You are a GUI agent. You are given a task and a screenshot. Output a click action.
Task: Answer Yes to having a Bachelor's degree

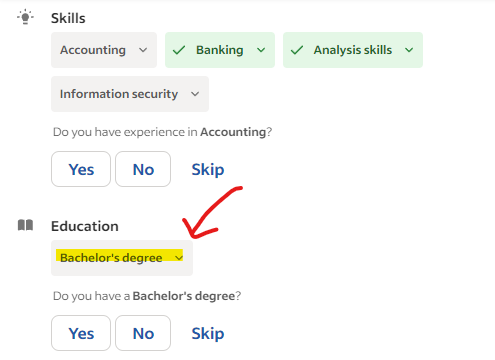(x=81, y=333)
